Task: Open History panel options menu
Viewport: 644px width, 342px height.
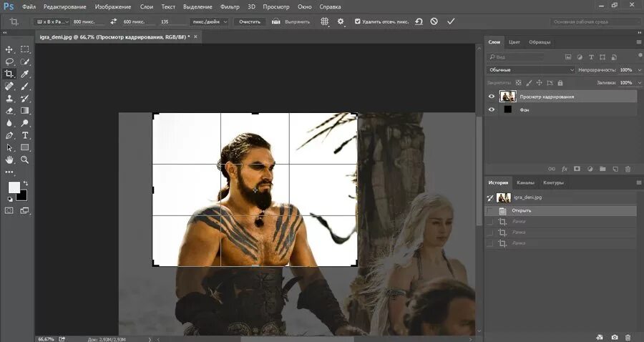Action: point(639,182)
